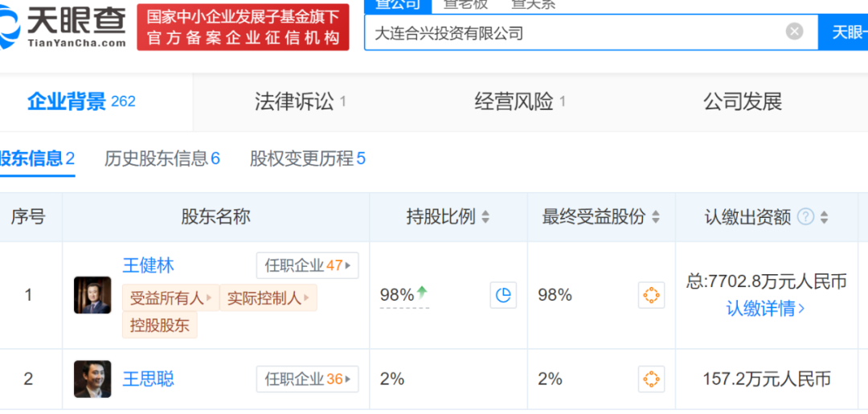Click the 总:7702.8万元人民币 amount
Screen dimensions: 868x414
coord(766,281)
